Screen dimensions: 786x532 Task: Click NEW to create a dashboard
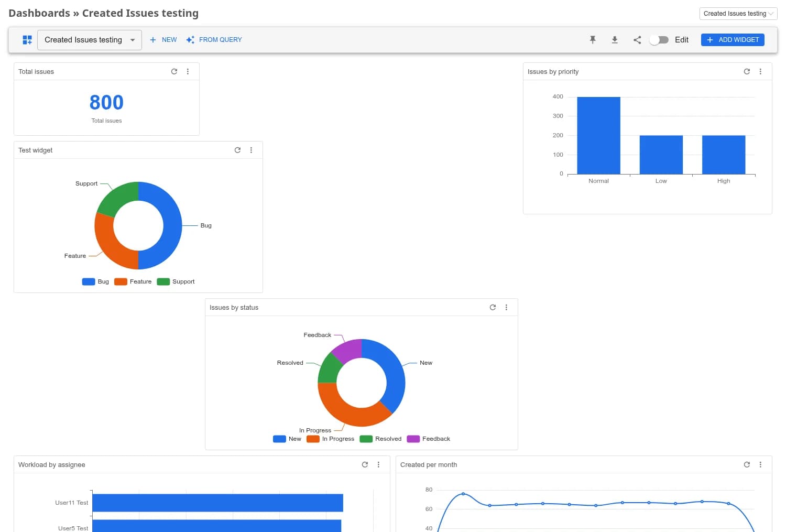163,40
